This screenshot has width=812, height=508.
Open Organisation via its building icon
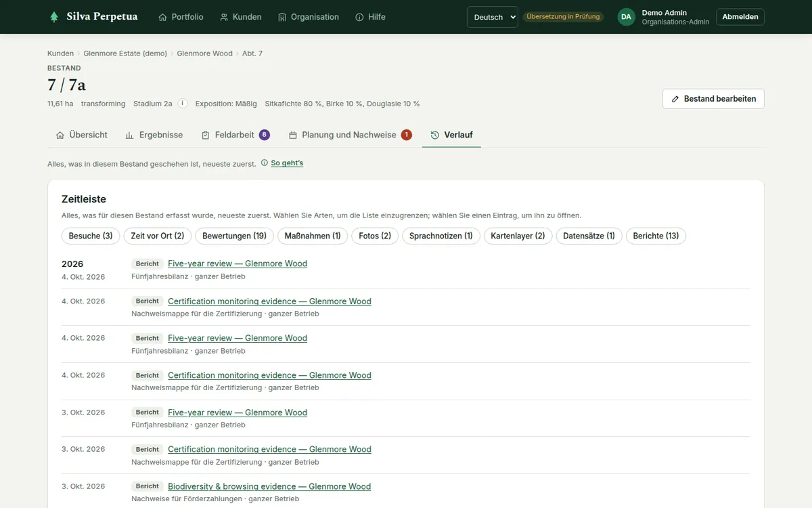tap(282, 17)
